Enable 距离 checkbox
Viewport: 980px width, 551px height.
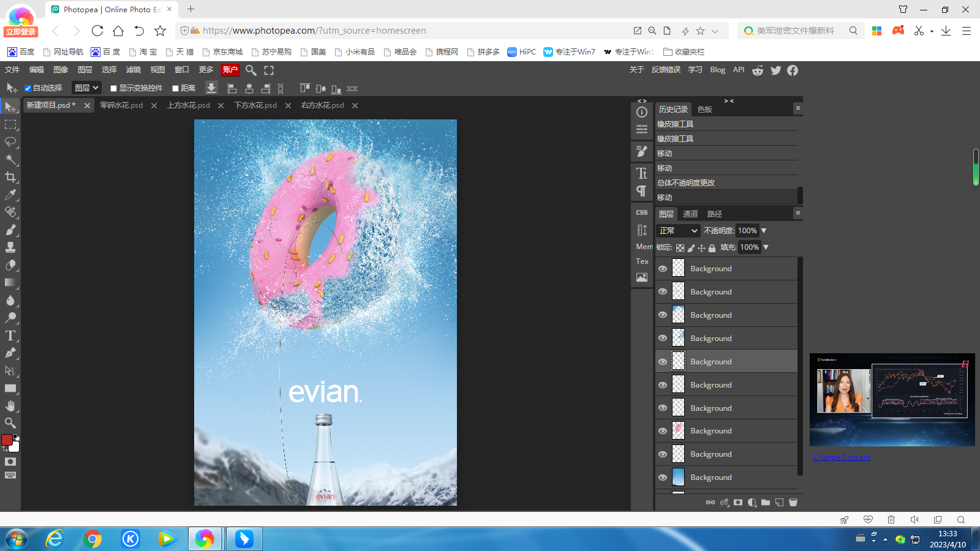pyautogui.click(x=175, y=88)
